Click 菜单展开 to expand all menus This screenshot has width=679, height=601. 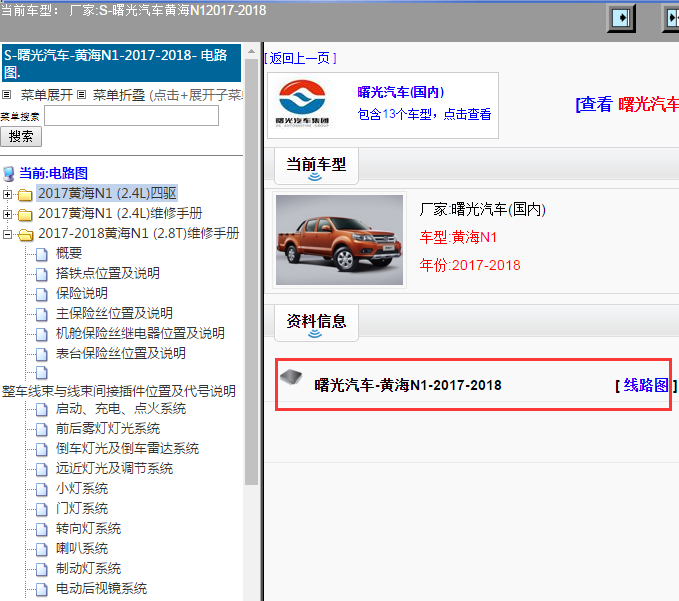coord(46,95)
